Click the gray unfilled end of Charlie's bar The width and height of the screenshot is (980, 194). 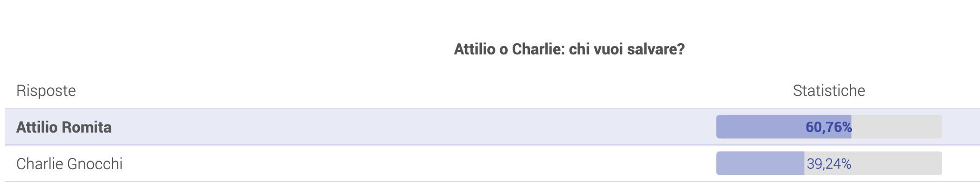(x=898, y=163)
